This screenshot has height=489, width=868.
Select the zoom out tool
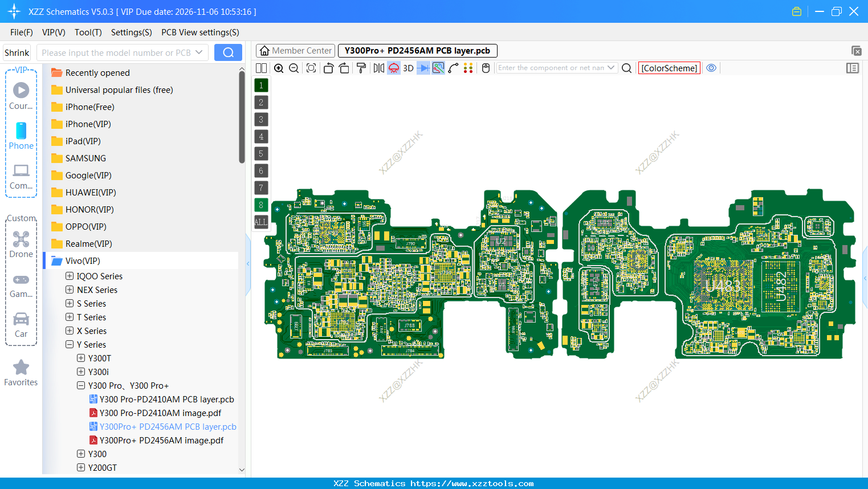[x=294, y=68]
